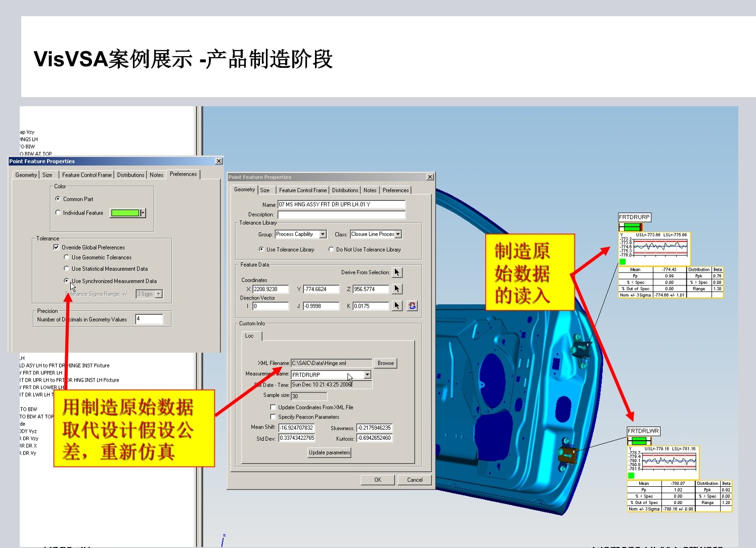Click the Update parameters button

[329, 452]
